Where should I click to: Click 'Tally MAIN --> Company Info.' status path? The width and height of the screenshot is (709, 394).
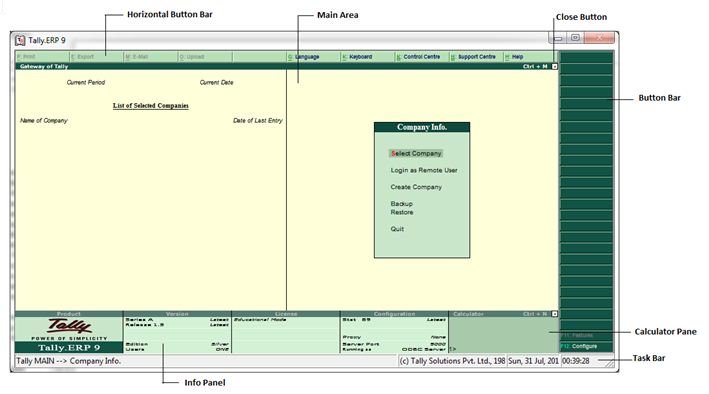click(69, 361)
